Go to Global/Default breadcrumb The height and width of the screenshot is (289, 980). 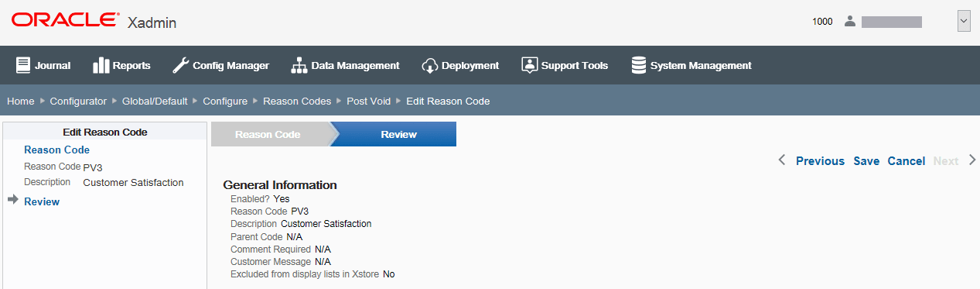coord(155,101)
